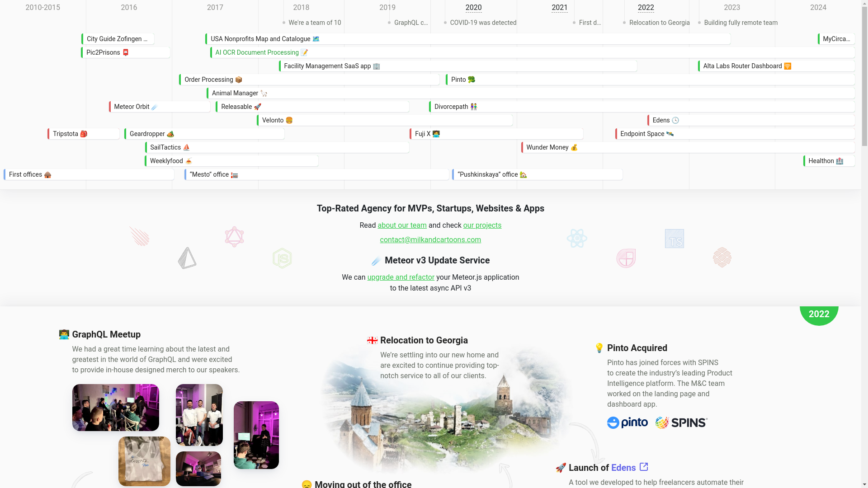Select the Tripstota project bar
The height and width of the screenshot is (488, 868).
pos(84,134)
